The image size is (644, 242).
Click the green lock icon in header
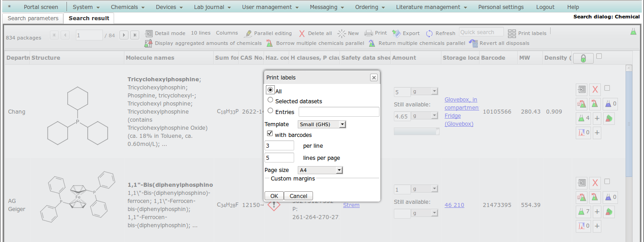click(583, 58)
